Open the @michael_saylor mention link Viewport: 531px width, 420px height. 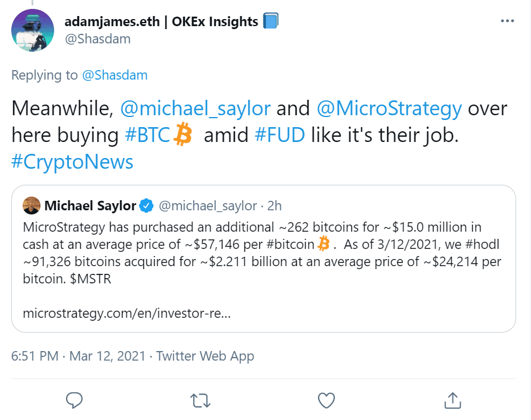196,109
